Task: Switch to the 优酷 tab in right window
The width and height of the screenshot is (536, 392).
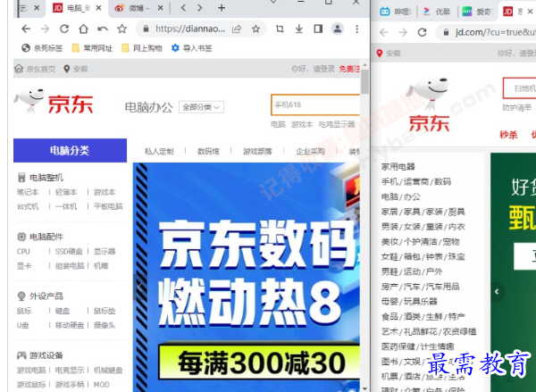Action: point(437,12)
